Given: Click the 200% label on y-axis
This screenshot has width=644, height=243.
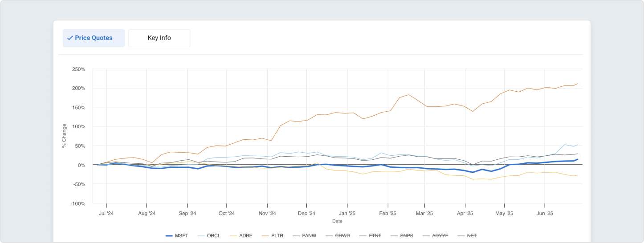Looking at the screenshot, I should [78, 88].
